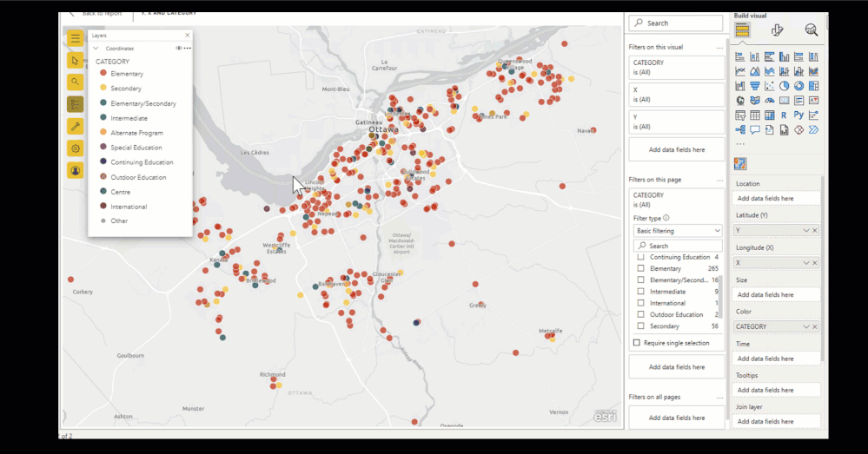
Task: Focus the Filters pane top Search box
Action: 676,23
